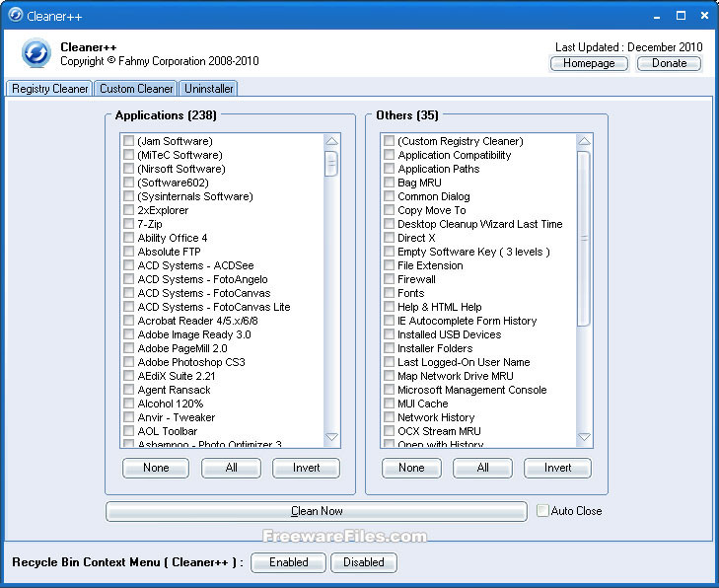
Task: Select (Custom Registry Cleaner) entry
Action: click(460, 141)
